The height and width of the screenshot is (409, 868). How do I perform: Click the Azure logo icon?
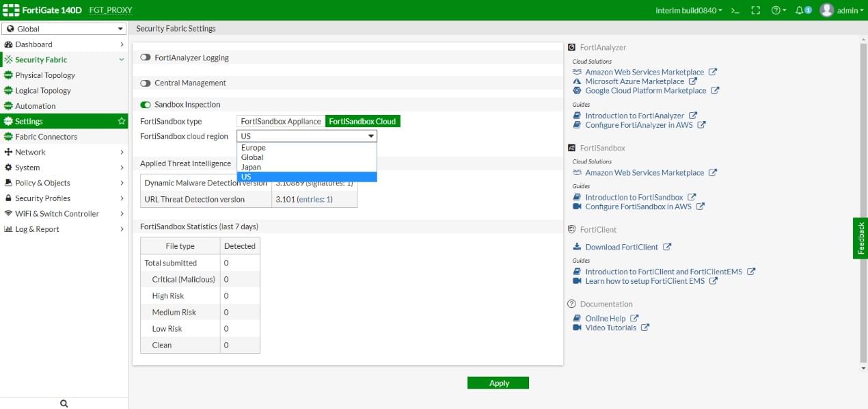point(577,81)
